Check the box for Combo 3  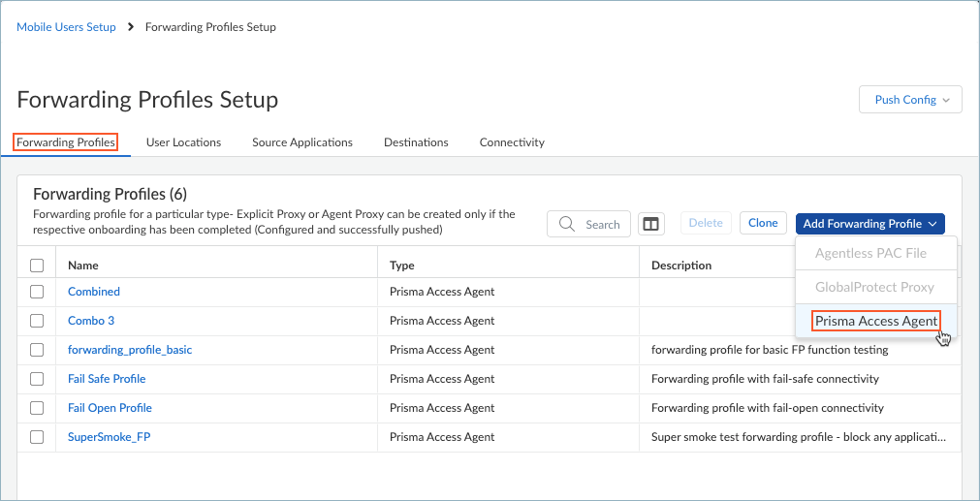coord(37,321)
